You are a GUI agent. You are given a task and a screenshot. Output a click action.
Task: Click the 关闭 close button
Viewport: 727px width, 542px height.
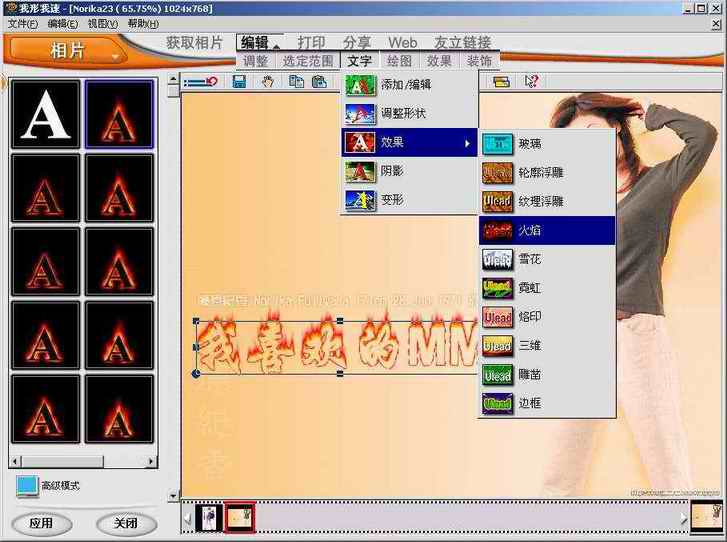click(126, 524)
